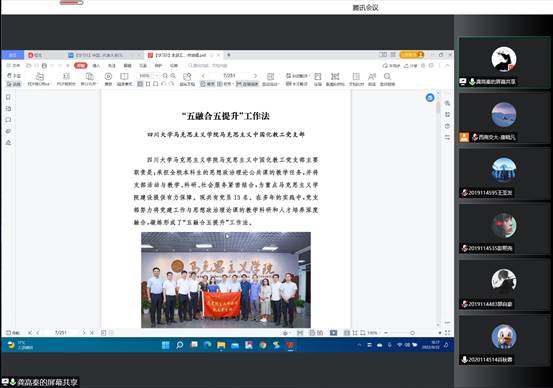The width and height of the screenshot is (553, 388).
Task: Click the rotate document icon in the toolbar
Action: (187, 79)
